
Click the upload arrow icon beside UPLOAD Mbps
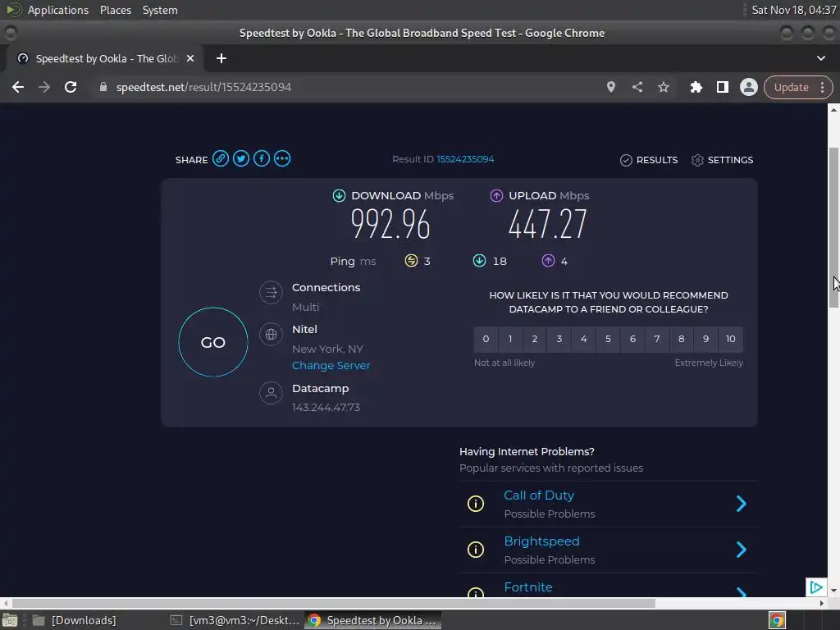click(496, 195)
